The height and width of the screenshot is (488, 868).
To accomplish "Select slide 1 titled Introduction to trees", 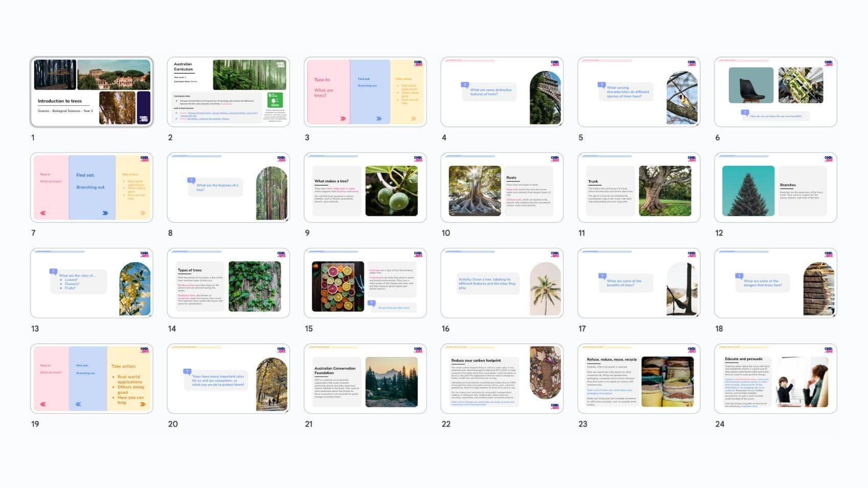I will point(92,92).
